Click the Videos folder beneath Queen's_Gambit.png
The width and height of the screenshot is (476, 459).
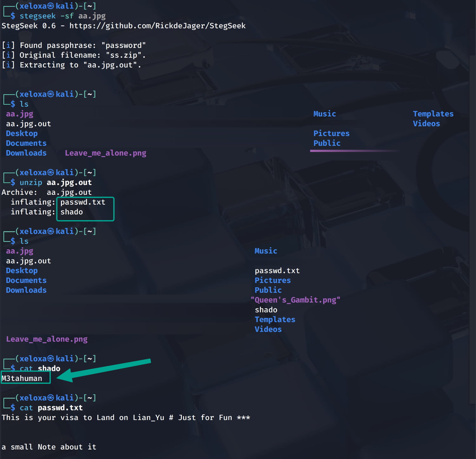pos(268,329)
